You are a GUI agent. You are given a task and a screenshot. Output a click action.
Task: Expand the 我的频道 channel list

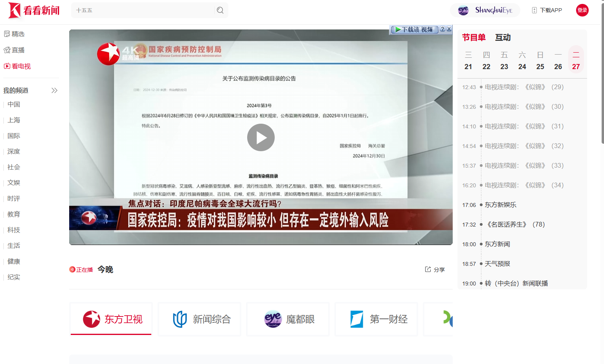pos(54,90)
